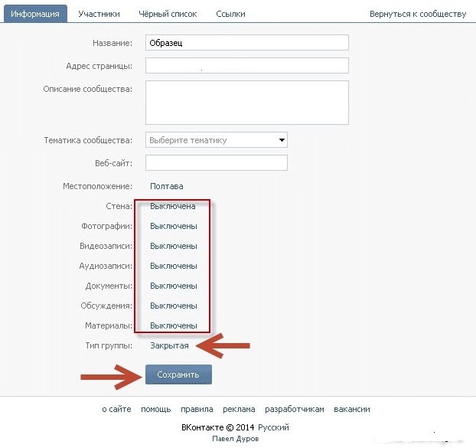Focus the Описание сообщества text area
The image size is (476, 448).
point(247,103)
